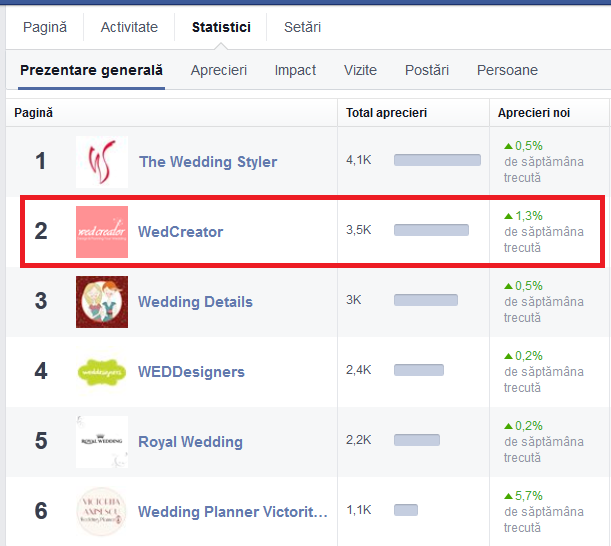Click Wedding Planner Victorița round logo
Image resolution: width=611 pixels, height=546 pixels.
(102, 512)
